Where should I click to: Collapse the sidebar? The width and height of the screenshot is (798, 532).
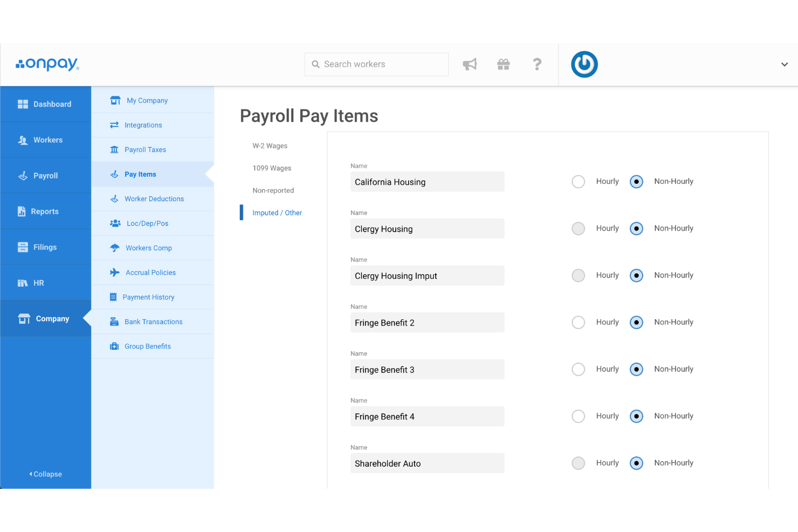point(45,474)
